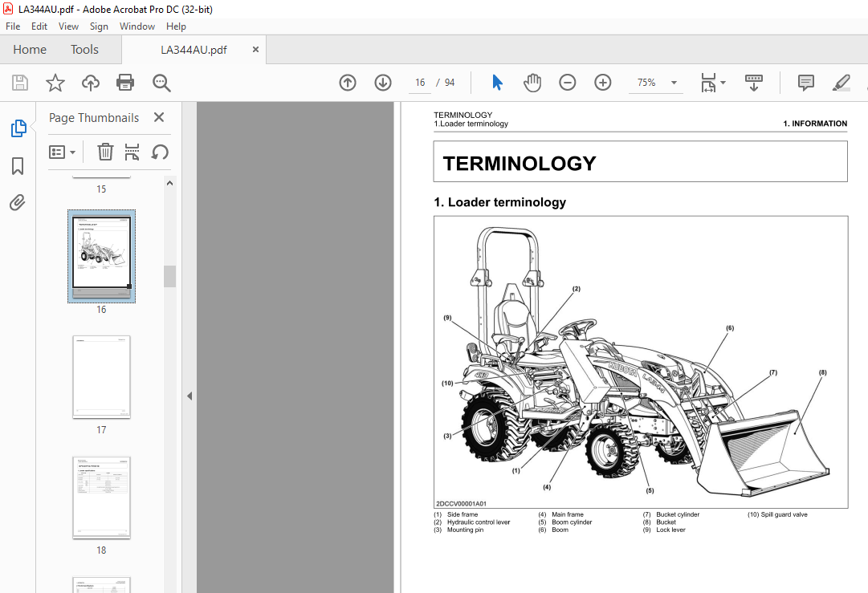Click the 'Hydraulic control lever' legend entry
868x593 pixels.
click(479, 522)
